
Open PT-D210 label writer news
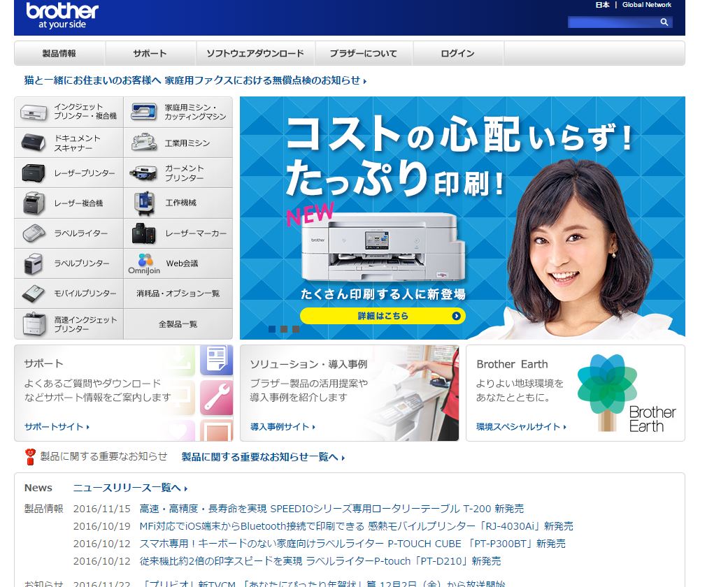(320, 561)
